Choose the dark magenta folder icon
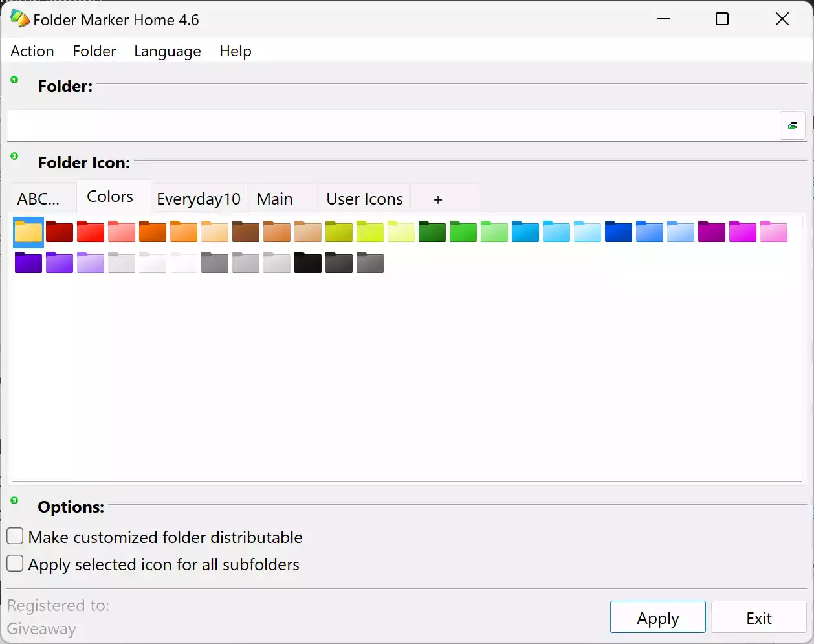Viewport: 814px width, 644px height. coord(712,232)
